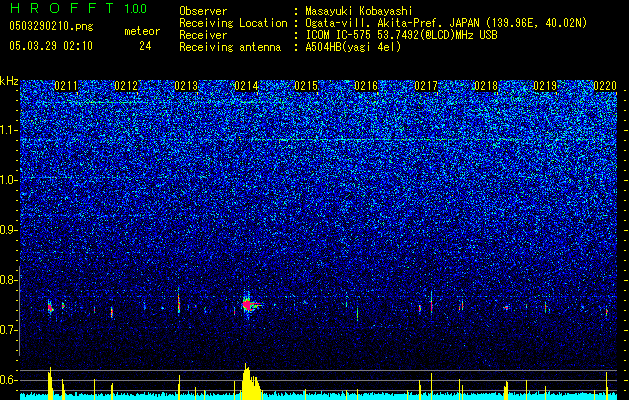Click observer name Masayuki Kobayashi

point(359,11)
